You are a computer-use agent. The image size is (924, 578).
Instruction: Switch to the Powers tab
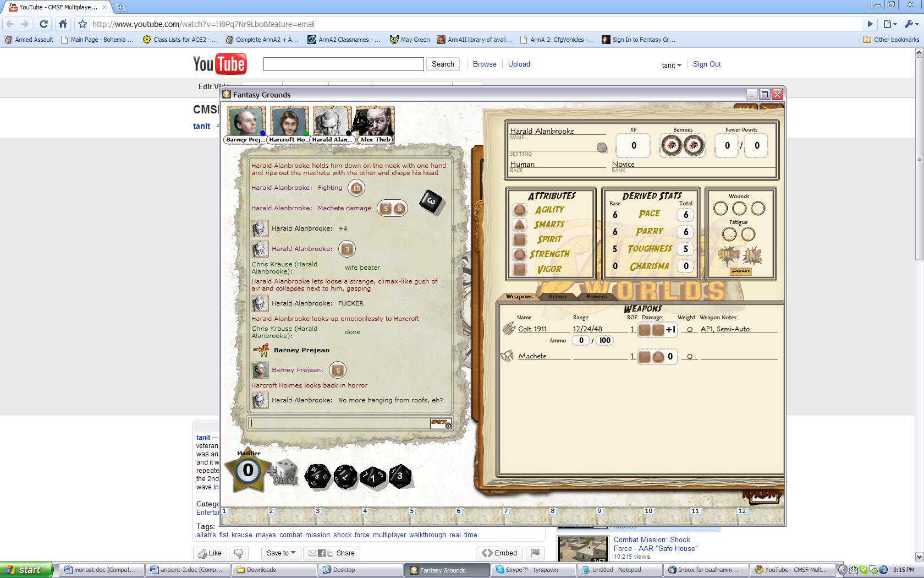596,296
